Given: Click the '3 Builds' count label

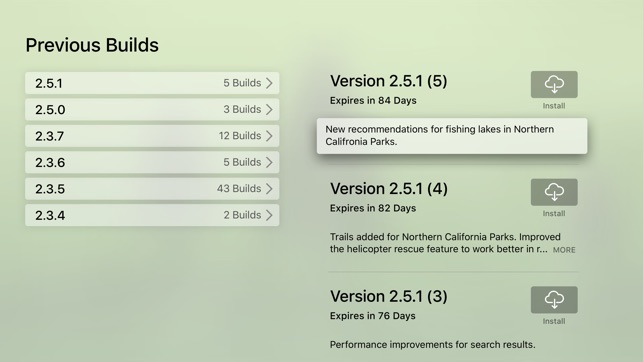Looking at the screenshot, I should click(242, 109).
